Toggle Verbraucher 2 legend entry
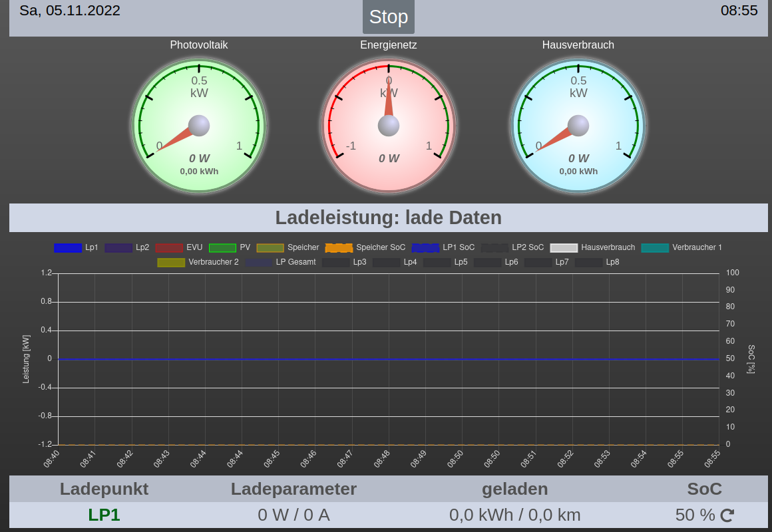Image resolution: width=772 pixels, height=532 pixels. coord(198,262)
